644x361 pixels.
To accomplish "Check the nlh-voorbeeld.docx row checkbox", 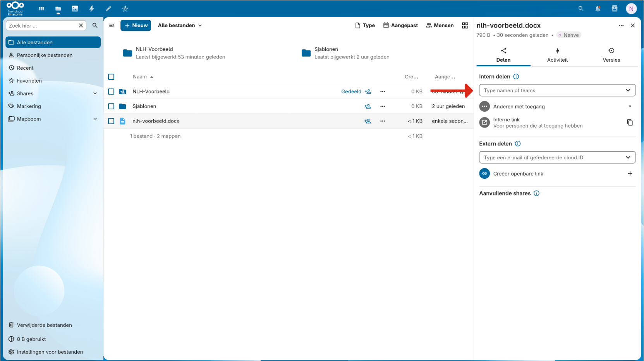I will [x=111, y=121].
